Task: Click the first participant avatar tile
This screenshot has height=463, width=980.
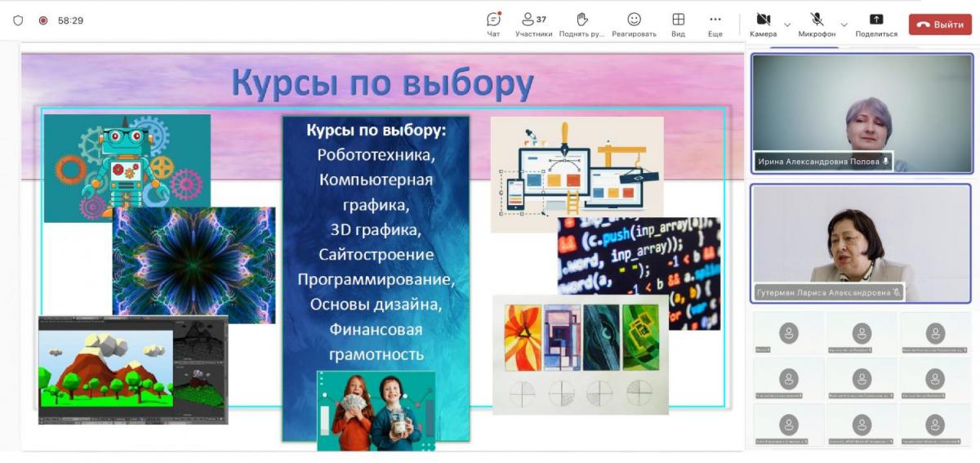Action: (788, 333)
